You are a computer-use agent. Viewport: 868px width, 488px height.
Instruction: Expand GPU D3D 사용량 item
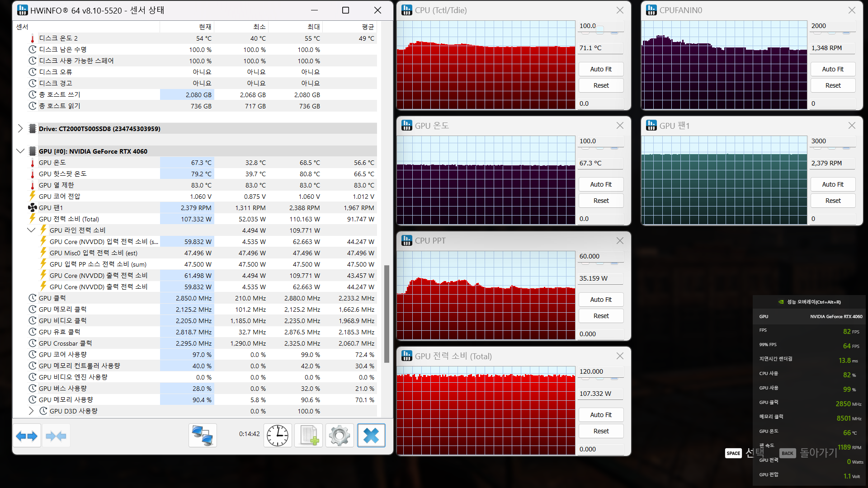(31, 411)
